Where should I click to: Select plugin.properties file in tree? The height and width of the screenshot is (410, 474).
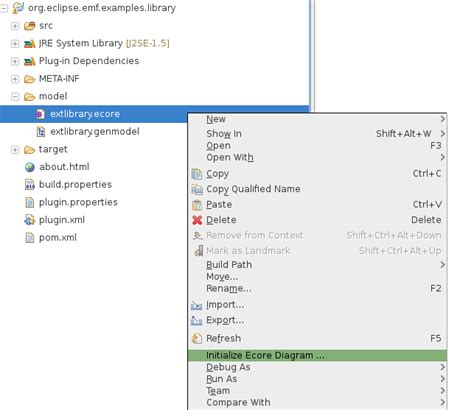pyautogui.click(x=78, y=202)
